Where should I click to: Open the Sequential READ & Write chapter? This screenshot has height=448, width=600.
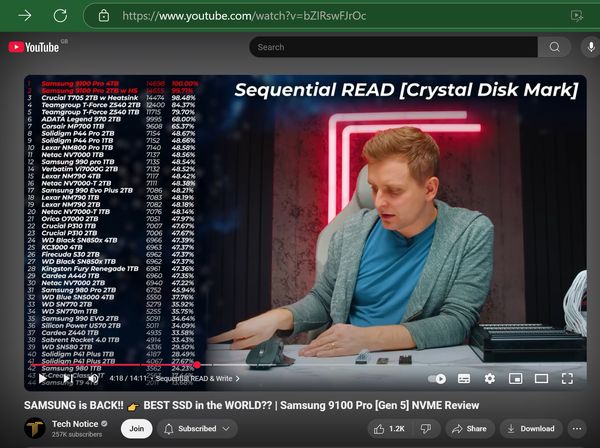[x=197, y=378]
